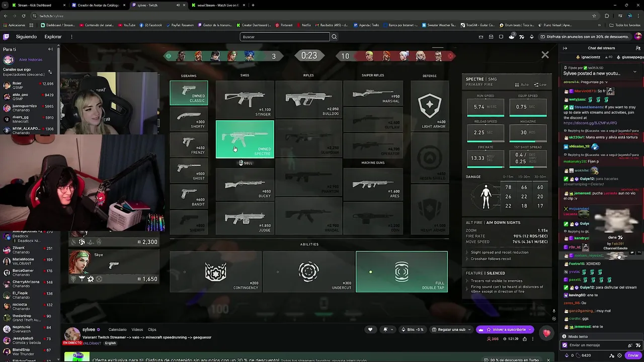Open the Twitch home logo
The image size is (644, 362).
coord(6,37)
